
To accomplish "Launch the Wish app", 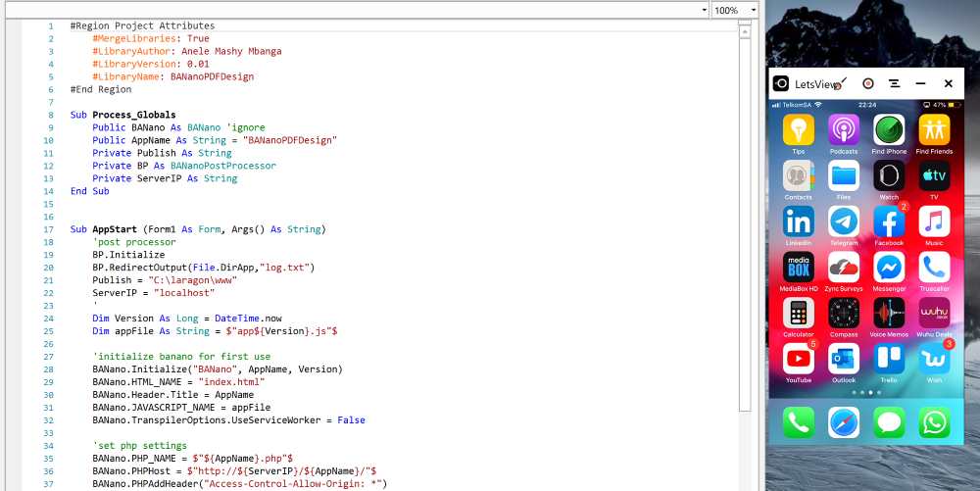I will tap(934, 359).
